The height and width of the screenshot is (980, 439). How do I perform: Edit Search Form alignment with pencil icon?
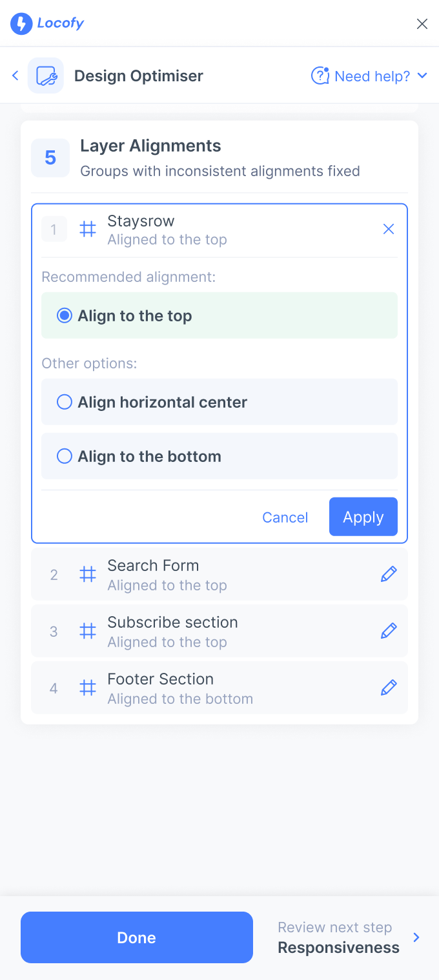[389, 574]
